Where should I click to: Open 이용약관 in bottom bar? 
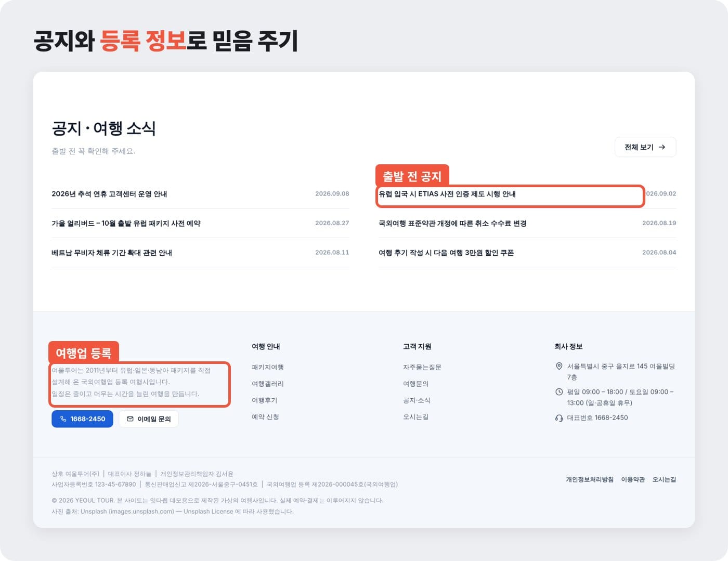(633, 479)
